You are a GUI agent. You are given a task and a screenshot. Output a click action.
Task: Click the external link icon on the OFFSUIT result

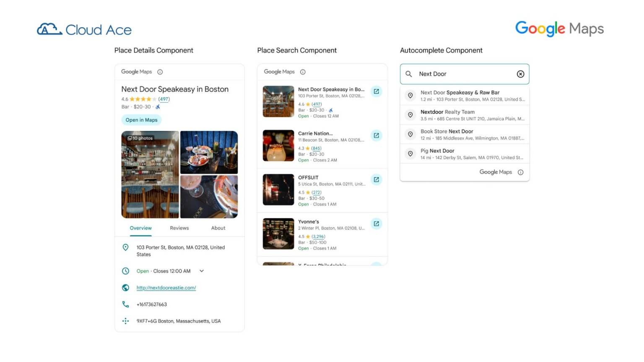pyautogui.click(x=376, y=179)
